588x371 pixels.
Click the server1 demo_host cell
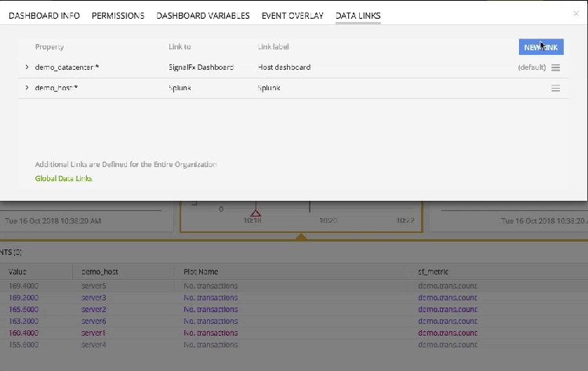click(93, 333)
